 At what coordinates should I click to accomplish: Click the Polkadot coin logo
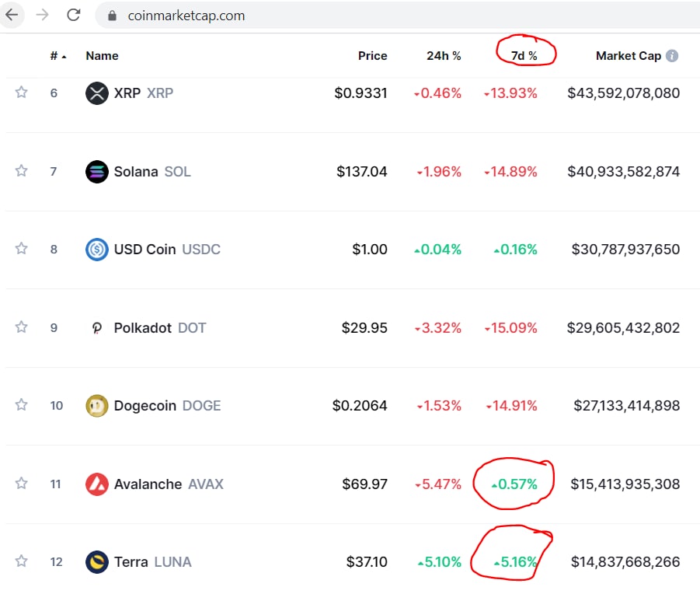pos(97,328)
